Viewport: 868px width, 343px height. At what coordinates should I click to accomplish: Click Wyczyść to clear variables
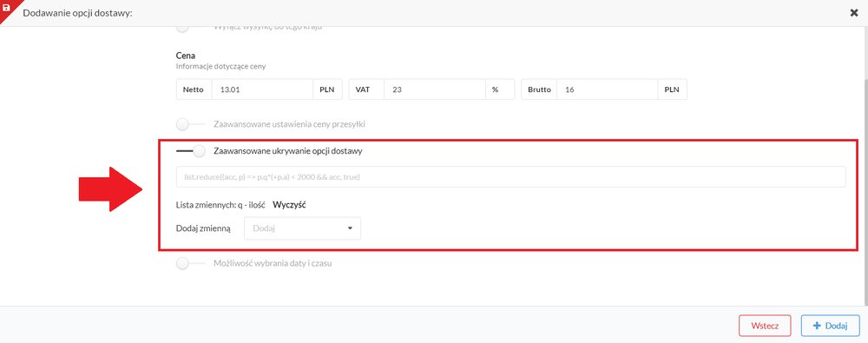tap(290, 204)
